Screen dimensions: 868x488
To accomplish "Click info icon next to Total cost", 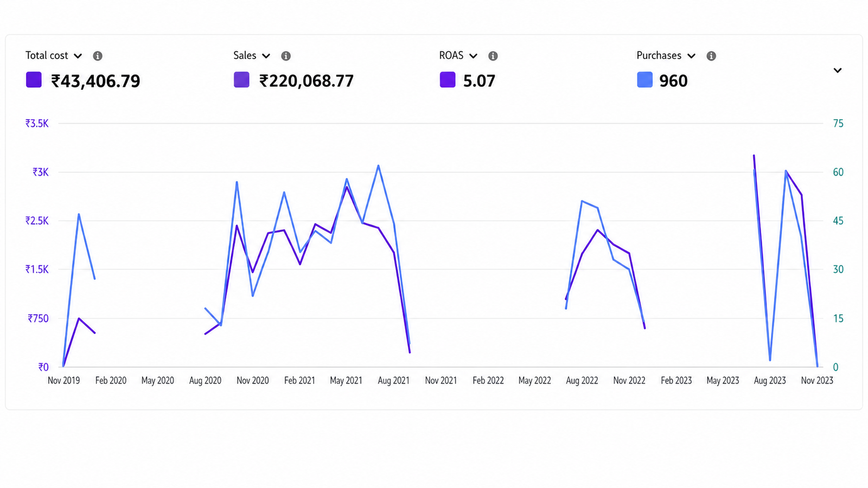I will coord(98,56).
